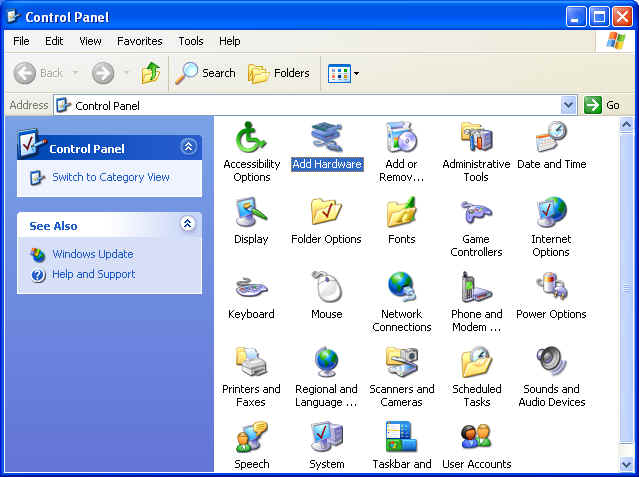Open the Favorites menu
Viewport: 639px width, 477px height.
(139, 41)
